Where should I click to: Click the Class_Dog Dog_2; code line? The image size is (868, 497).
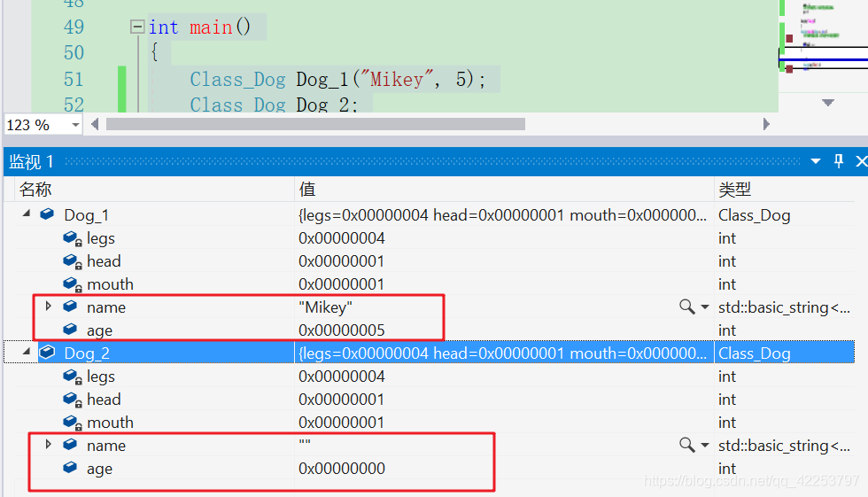click(x=274, y=104)
